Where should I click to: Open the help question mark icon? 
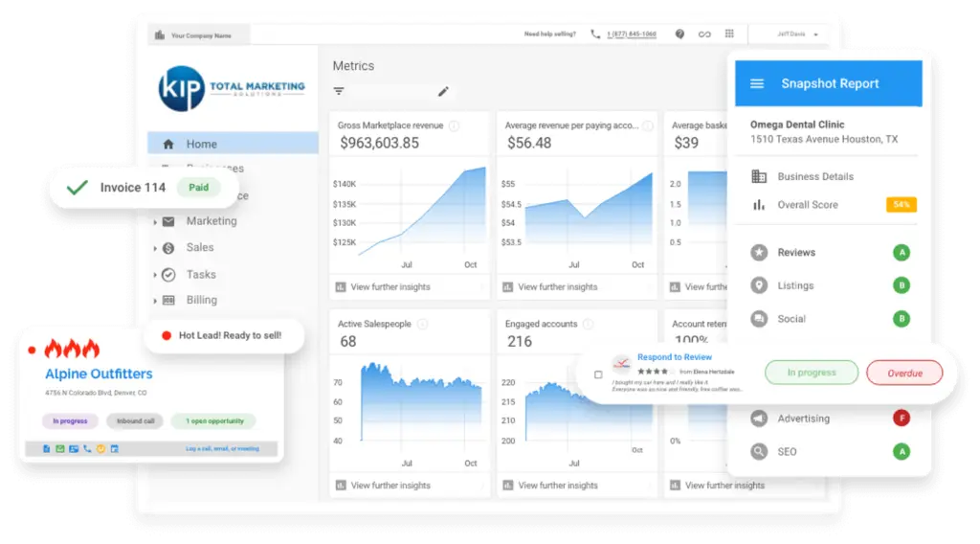point(679,34)
